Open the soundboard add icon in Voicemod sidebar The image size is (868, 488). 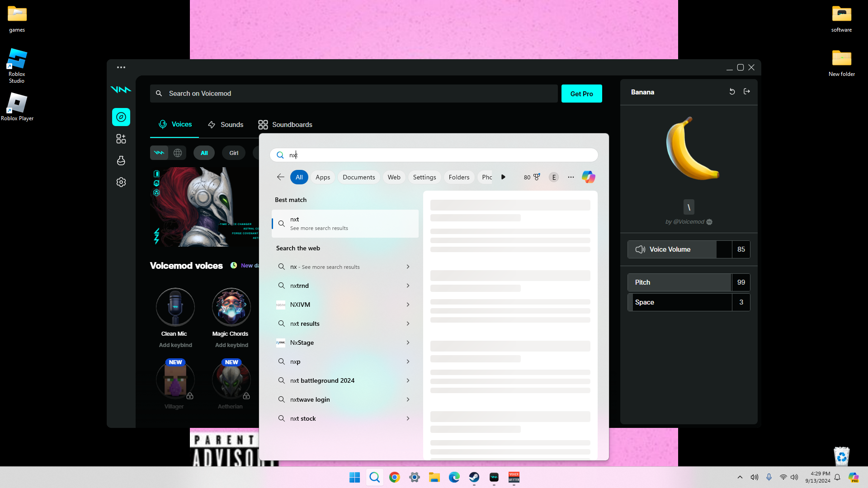point(121,139)
